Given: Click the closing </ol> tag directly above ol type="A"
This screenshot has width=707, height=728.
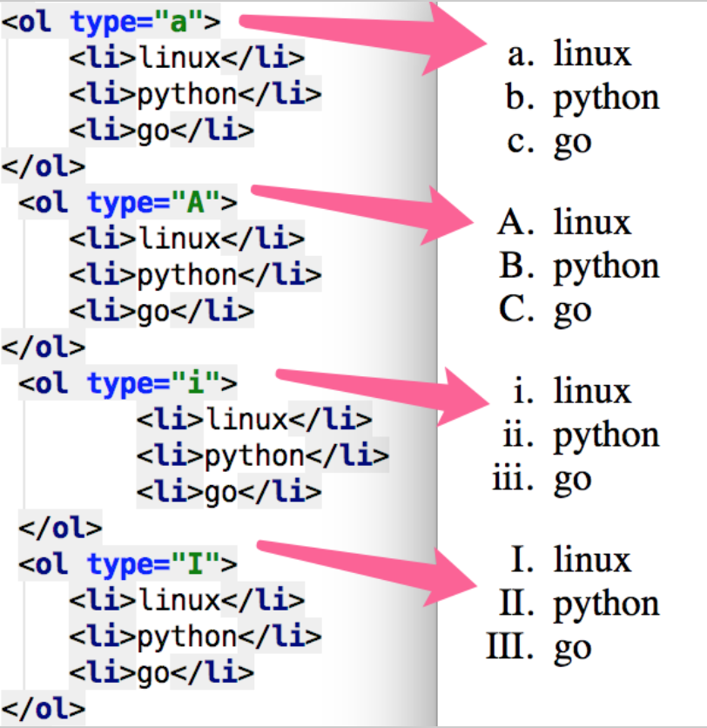Looking at the screenshot, I should click(x=44, y=166).
